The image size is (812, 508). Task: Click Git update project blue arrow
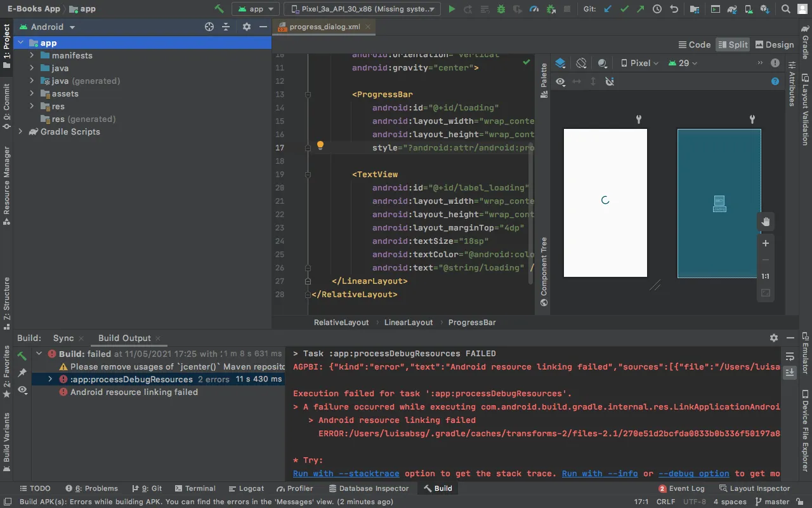608,9
